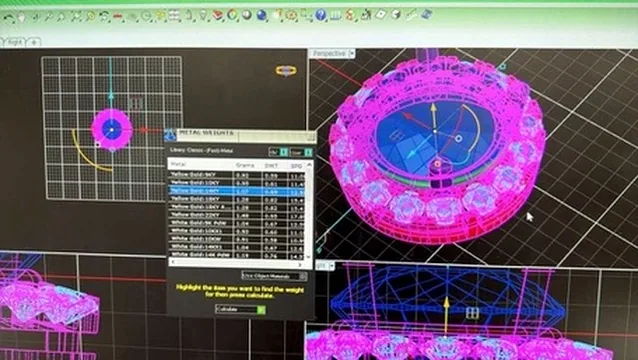Click the Undo arrow icon in toolbar

[x=9, y=17]
